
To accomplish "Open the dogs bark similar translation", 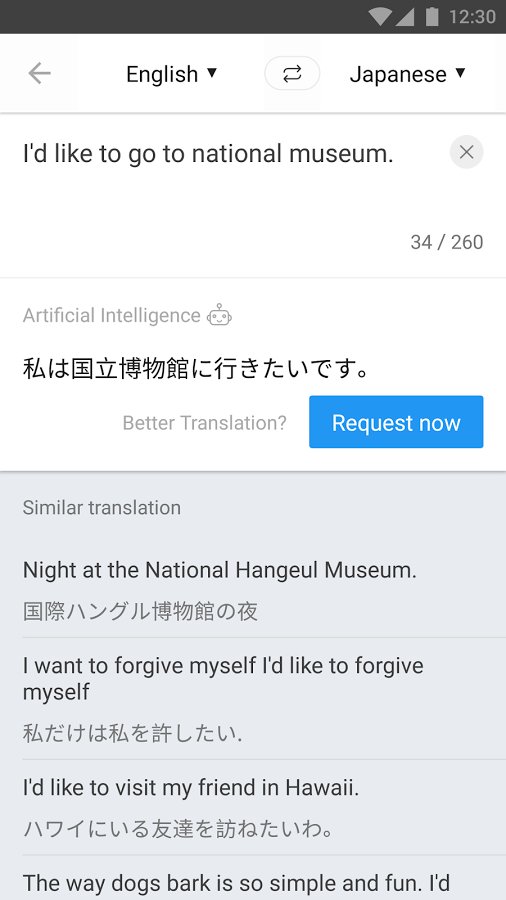I will [x=253, y=878].
